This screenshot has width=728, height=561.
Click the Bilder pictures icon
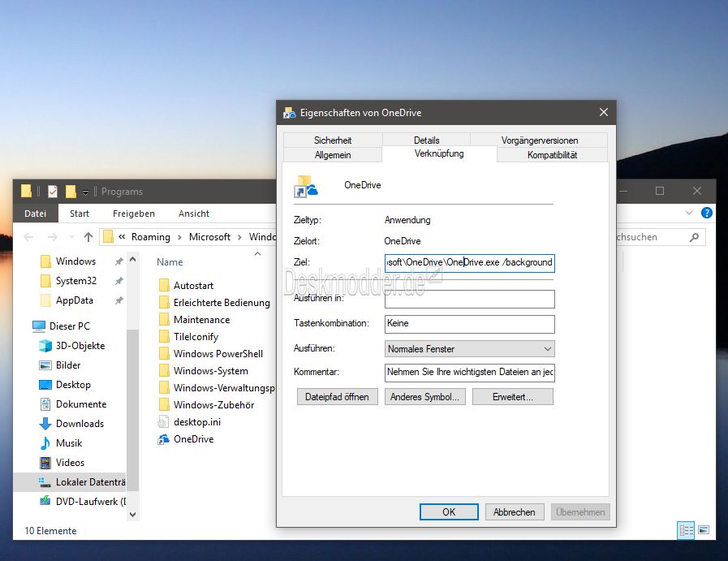[x=45, y=365]
